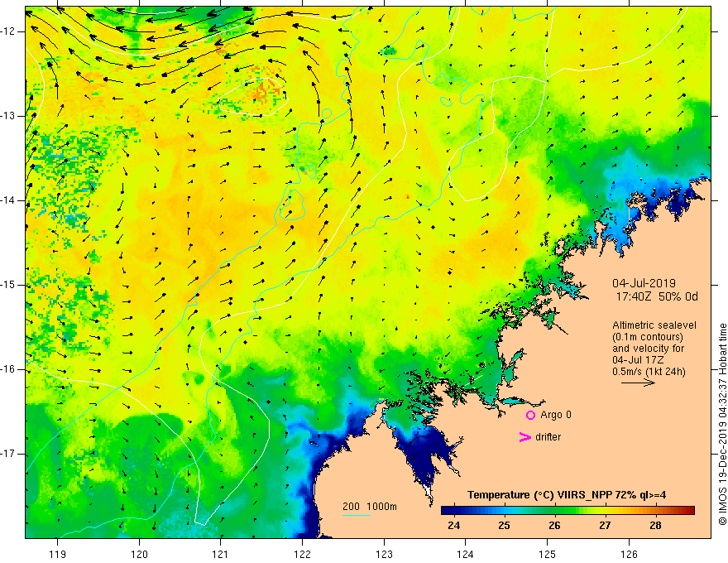Click colorbar tick label 28

tap(655, 526)
